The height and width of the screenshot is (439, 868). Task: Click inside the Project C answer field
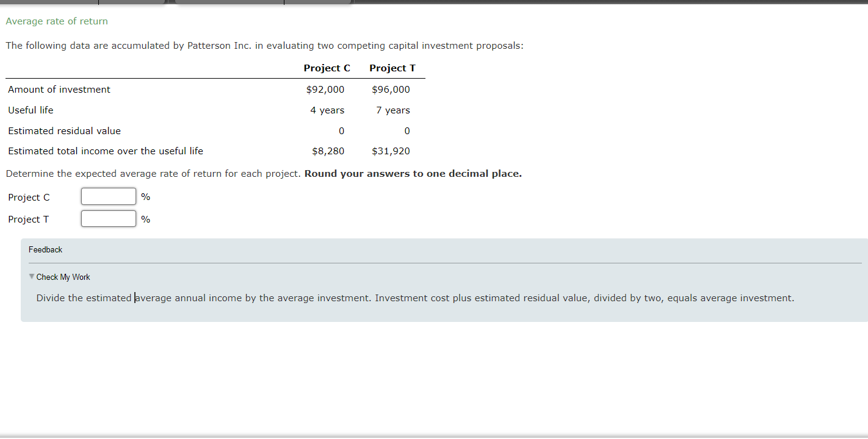[108, 196]
